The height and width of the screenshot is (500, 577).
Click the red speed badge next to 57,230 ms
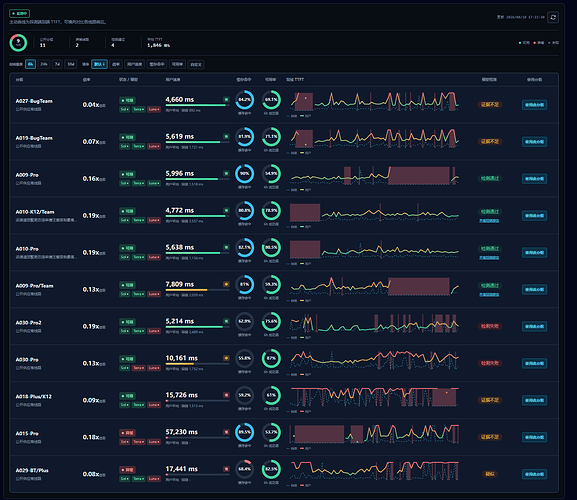click(226, 432)
